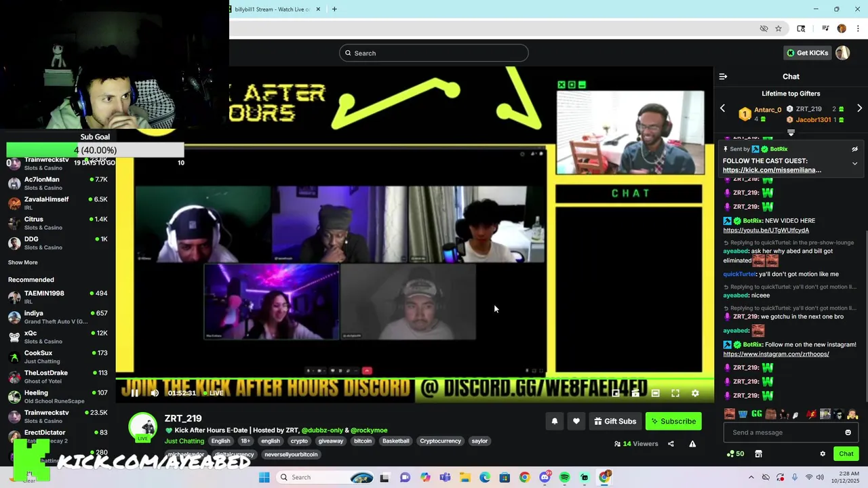
Task: Open ZavalaHimself channel in sidebar
Action: pos(58,203)
